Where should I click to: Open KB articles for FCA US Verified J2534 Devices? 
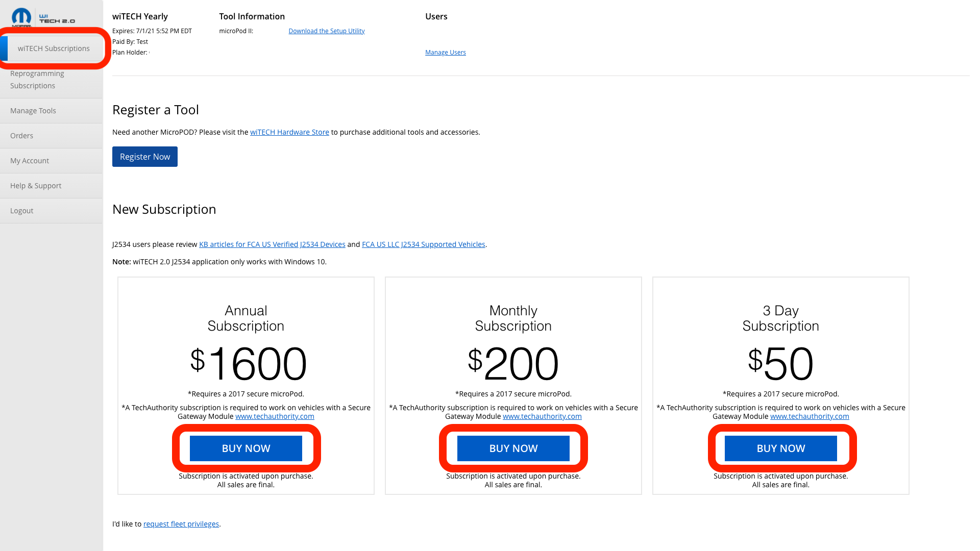point(272,244)
